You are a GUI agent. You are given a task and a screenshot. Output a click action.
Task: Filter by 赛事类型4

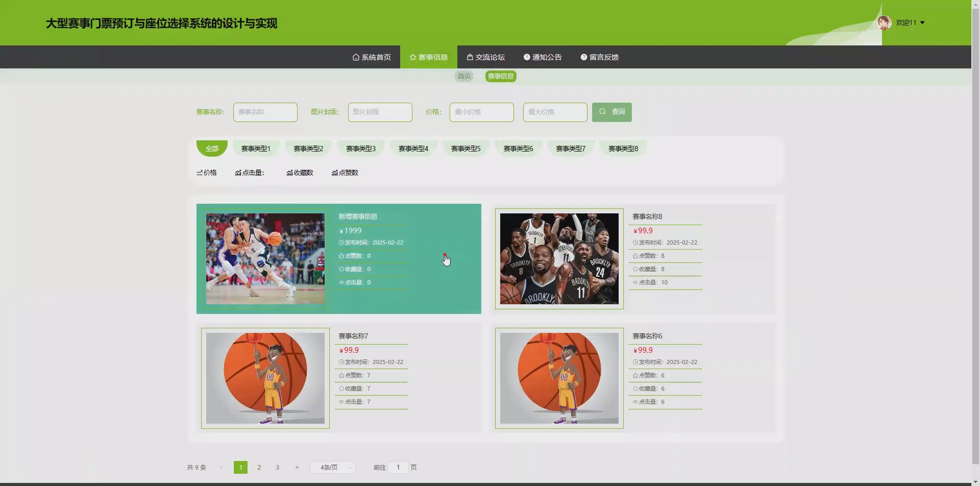(x=413, y=149)
